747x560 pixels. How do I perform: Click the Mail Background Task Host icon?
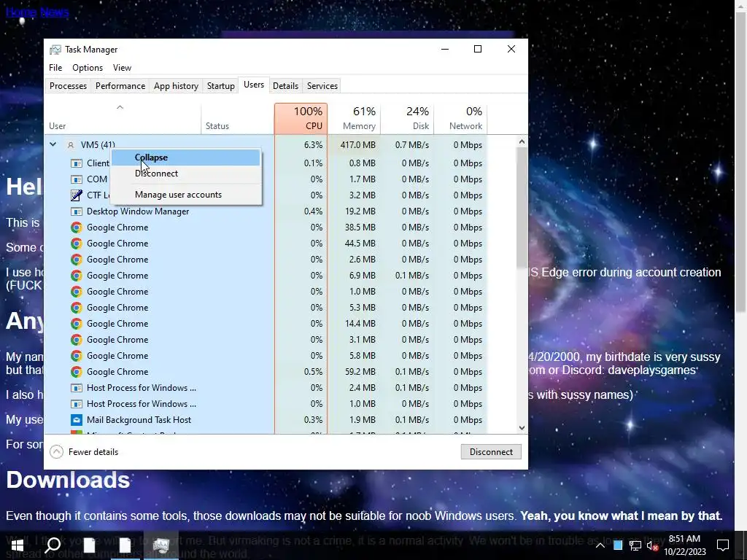tap(76, 420)
